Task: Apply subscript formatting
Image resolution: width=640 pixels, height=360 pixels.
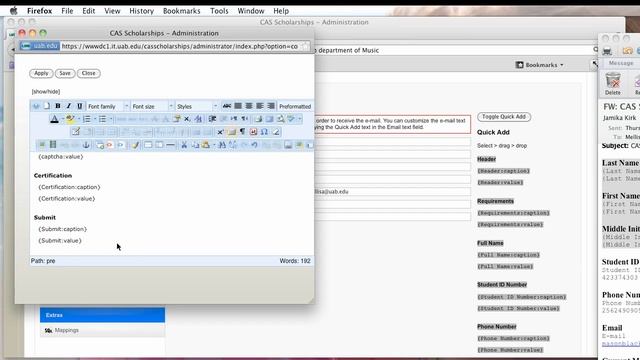Action: coord(187,119)
